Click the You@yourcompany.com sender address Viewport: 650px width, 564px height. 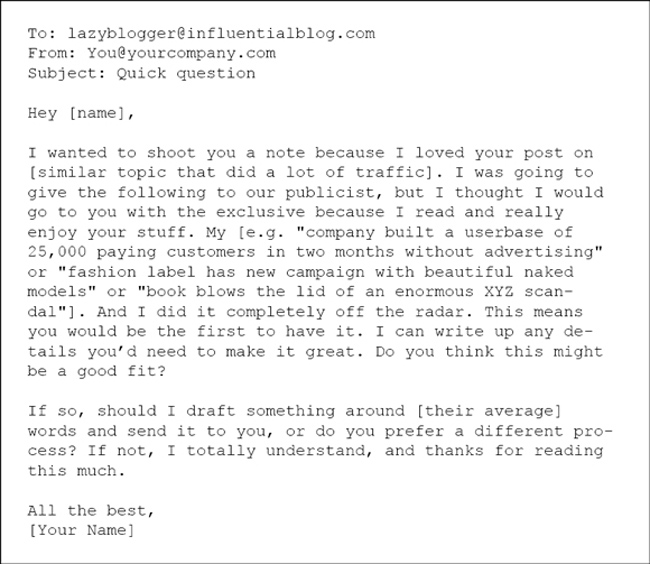[x=181, y=53]
